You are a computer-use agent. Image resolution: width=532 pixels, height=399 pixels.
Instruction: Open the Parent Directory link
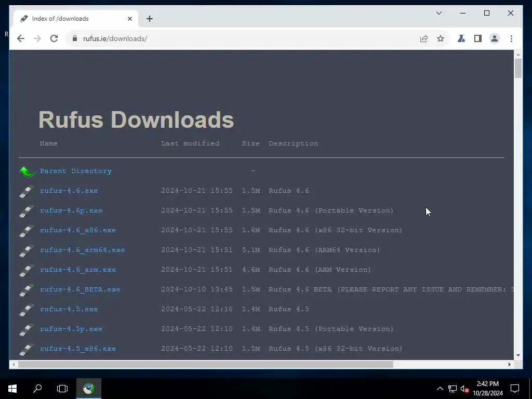pyautogui.click(x=76, y=171)
